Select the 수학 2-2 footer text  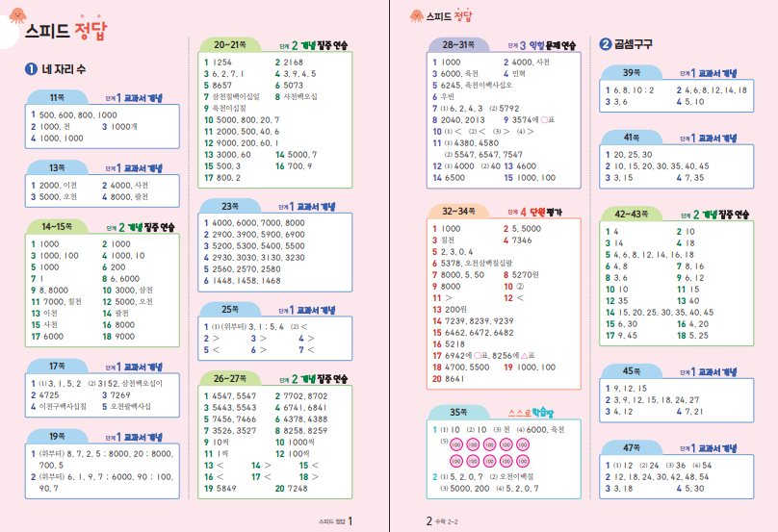pyautogui.click(x=446, y=521)
